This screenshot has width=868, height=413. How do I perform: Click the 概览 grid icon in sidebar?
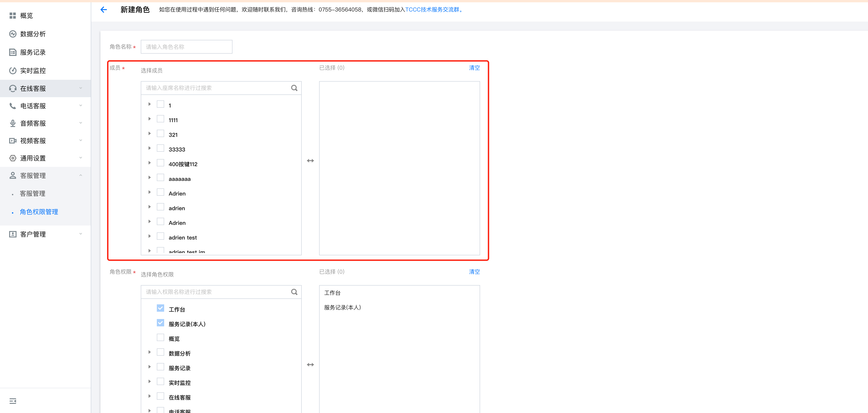[13, 16]
